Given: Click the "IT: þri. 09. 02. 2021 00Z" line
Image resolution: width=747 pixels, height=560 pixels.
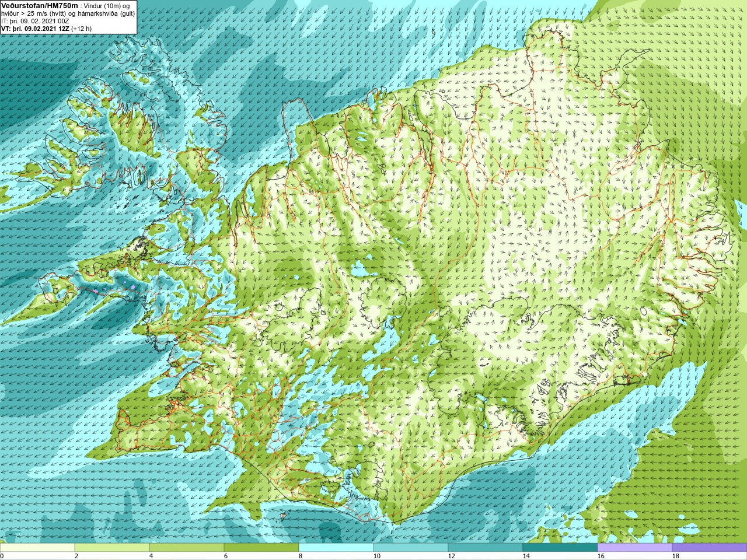Looking at the screenshot, I should coord(35,21).
